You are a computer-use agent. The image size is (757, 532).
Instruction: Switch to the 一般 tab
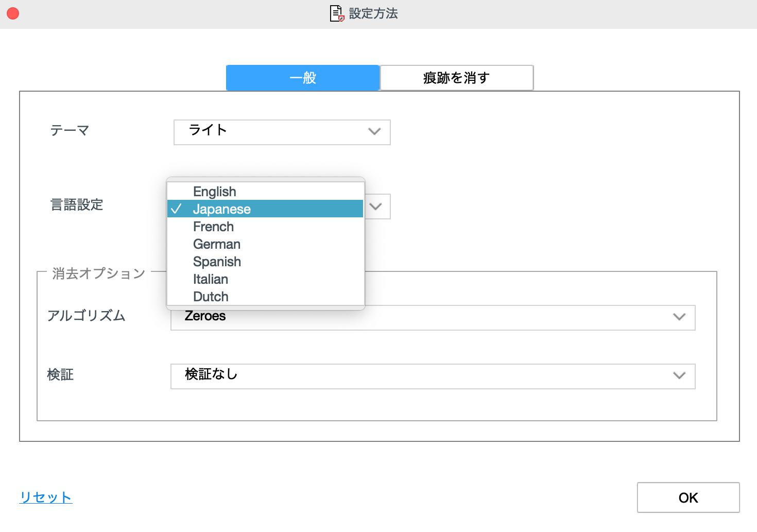pos(303,78)
